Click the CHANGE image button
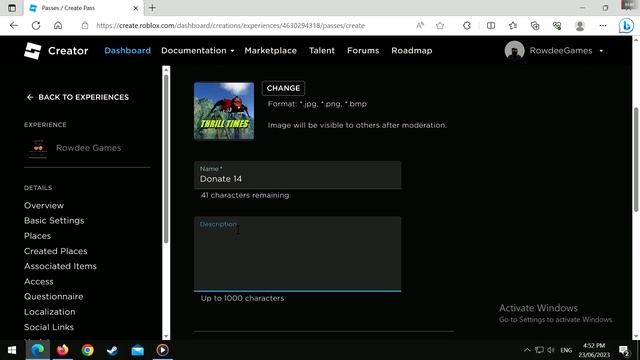This screenshot has width=640, height=360. pyautogui.click(x=283, y=88)
